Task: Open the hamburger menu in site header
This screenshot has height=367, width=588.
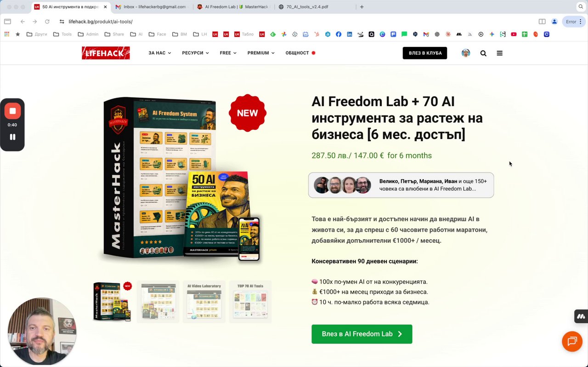Action: point(499,53)
